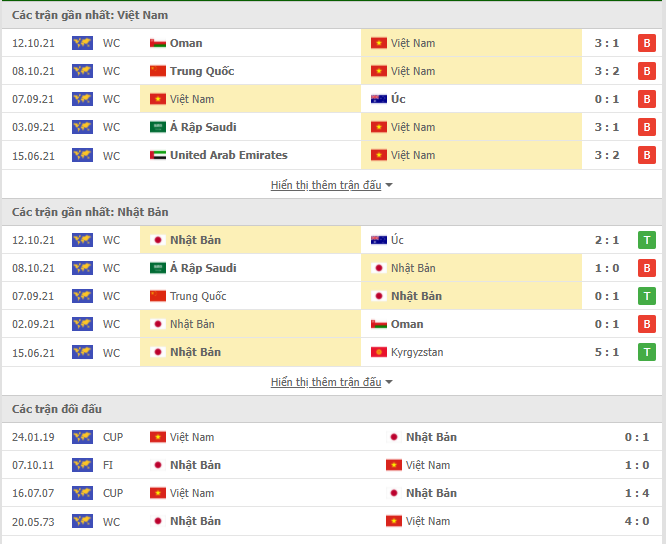The width and height of the screenshot is (667, 546).
Task: Expand more Nhật Bản matches with dropdown arrow
Action: pyautogui.click(x=389, y=382)
